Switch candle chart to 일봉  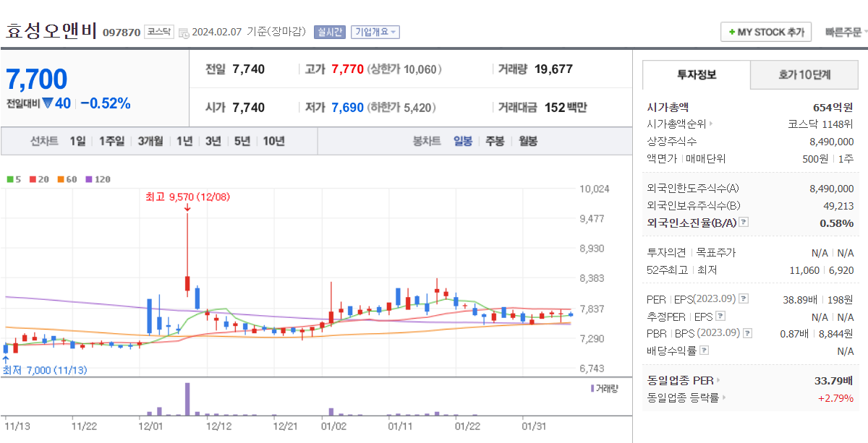point(463,141)
